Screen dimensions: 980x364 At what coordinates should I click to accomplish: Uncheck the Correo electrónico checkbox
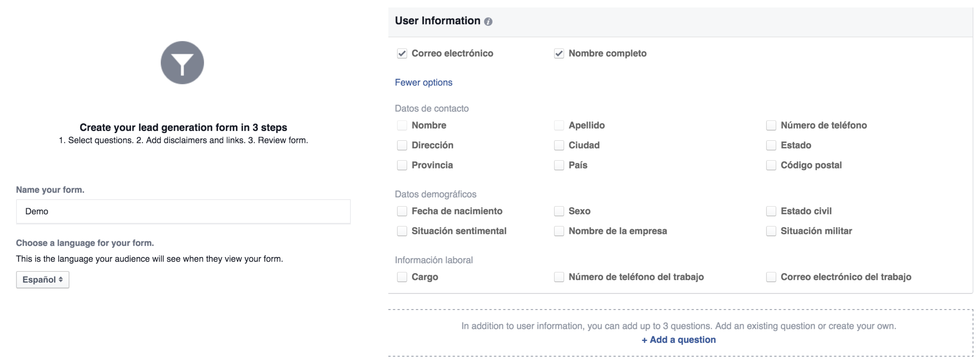[402, 54]
